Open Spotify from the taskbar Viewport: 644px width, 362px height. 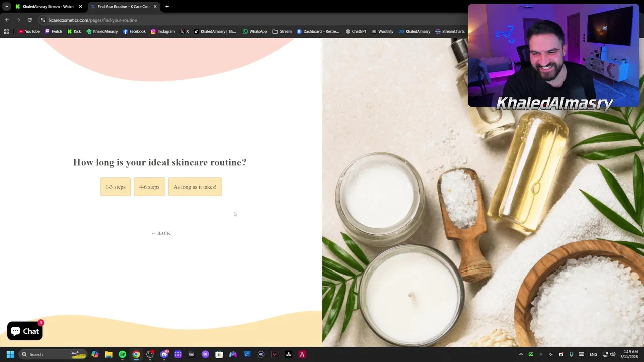(122, 354)
